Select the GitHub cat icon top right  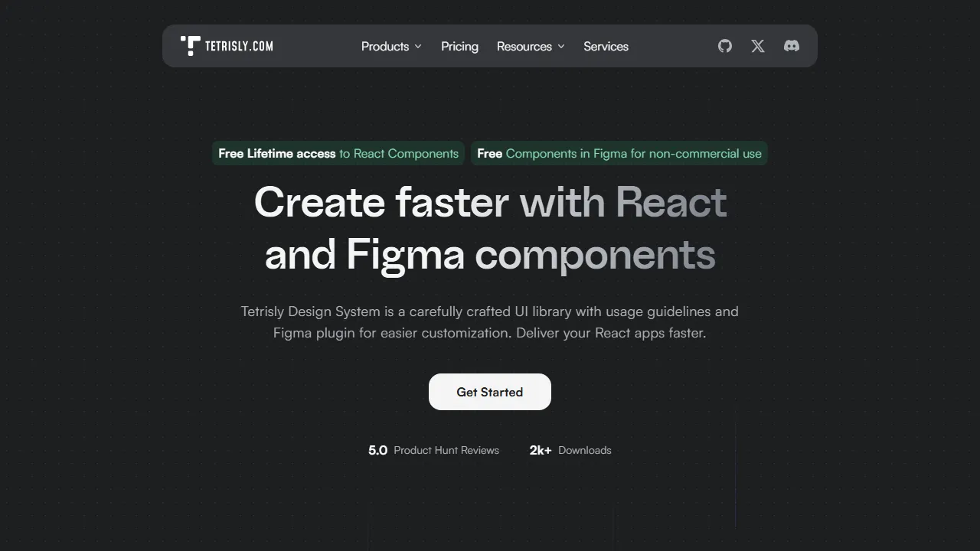click(724, 46)
